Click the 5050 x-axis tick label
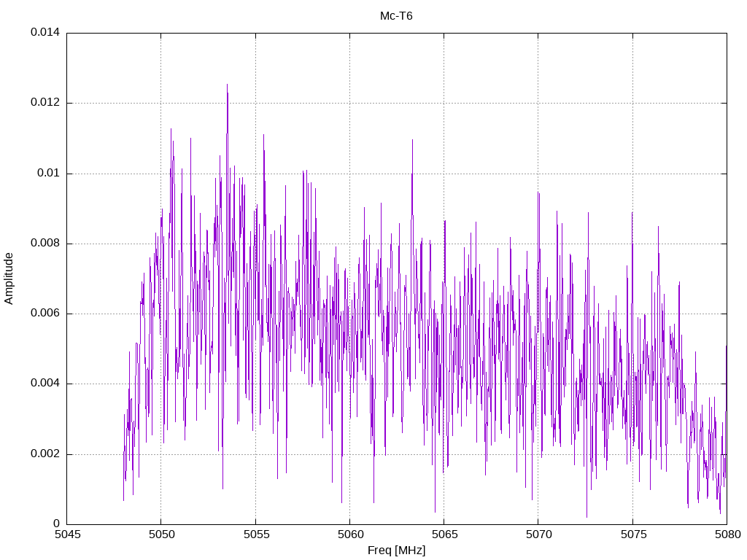747x560 pixels. (161, 534)
